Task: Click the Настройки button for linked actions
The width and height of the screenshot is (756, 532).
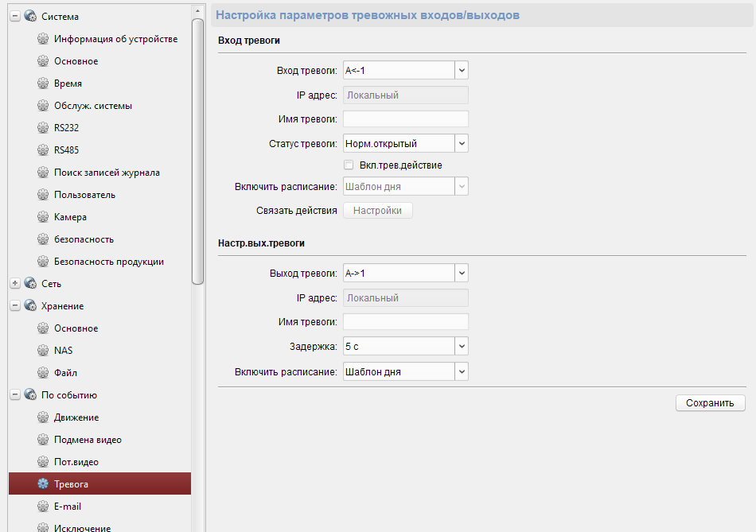Action: (x=377, y=211)
